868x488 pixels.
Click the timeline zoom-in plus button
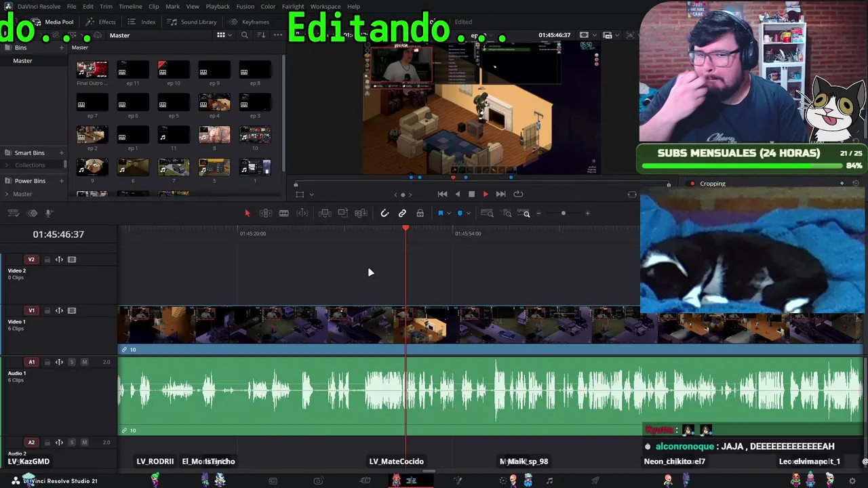click(x=587, y=213)
